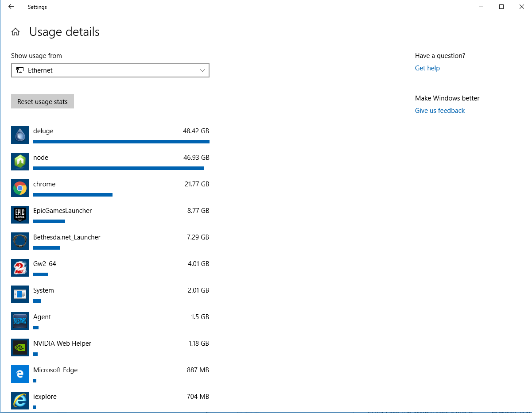532x413 pixels.
Task: Click the Have a question? text
Action: pos(440,56)
